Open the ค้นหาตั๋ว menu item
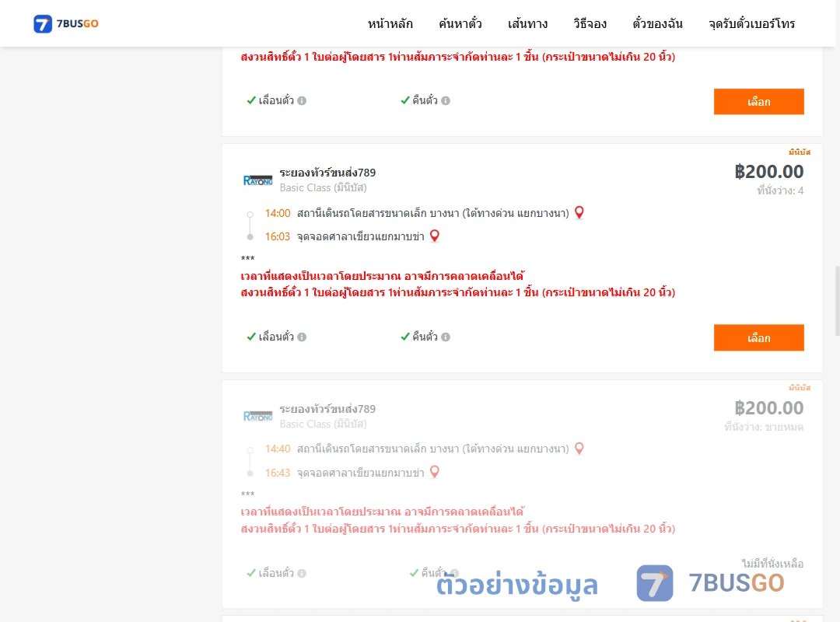Image resolution: width=840 pixels, height=622 pixels. (460, 23)
